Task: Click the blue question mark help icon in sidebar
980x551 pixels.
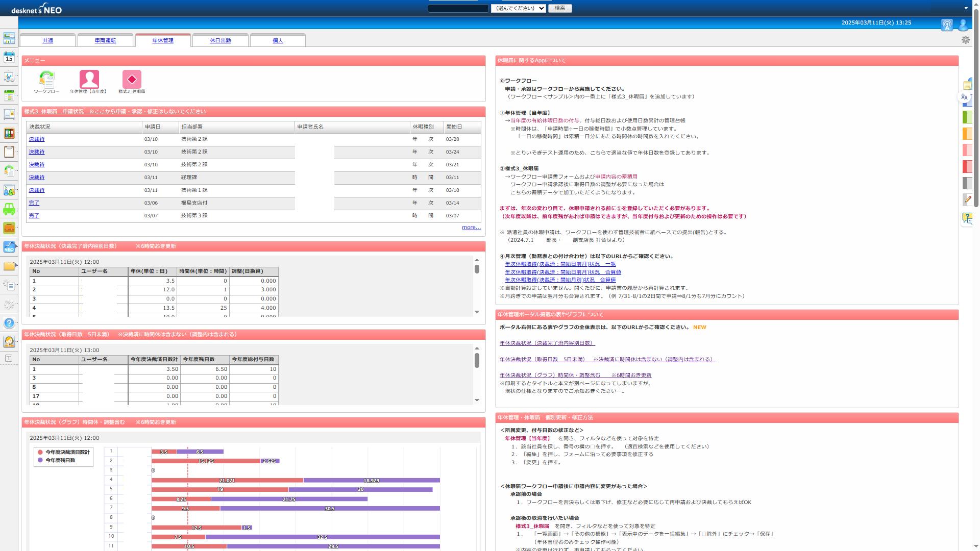Action: (x=9, y=323)
